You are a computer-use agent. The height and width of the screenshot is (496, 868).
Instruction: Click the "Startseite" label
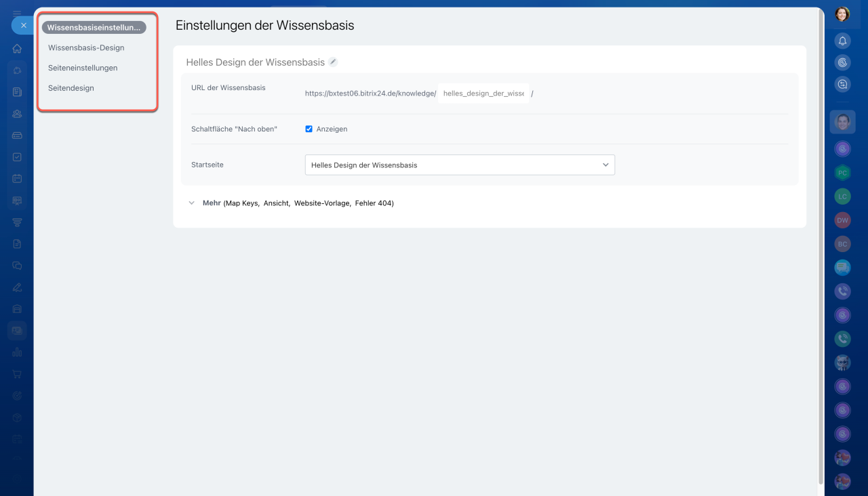pos(208,165)
